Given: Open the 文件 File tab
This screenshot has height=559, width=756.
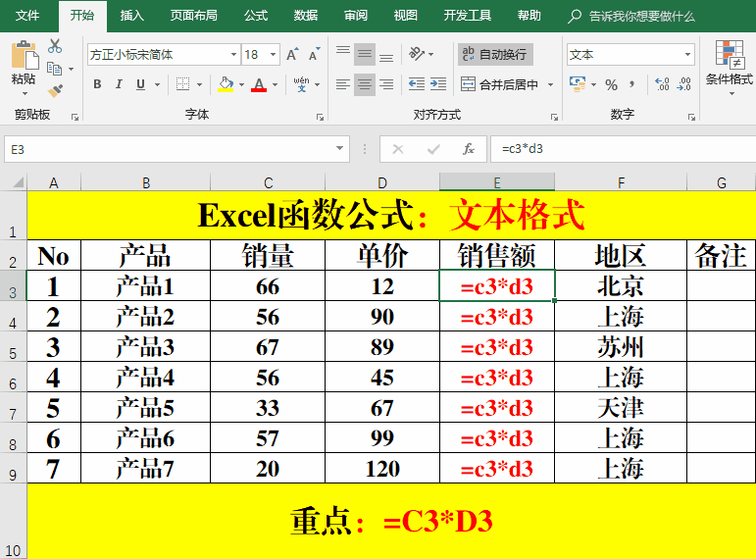Looking at the screenshot, I should click(27, 16).
